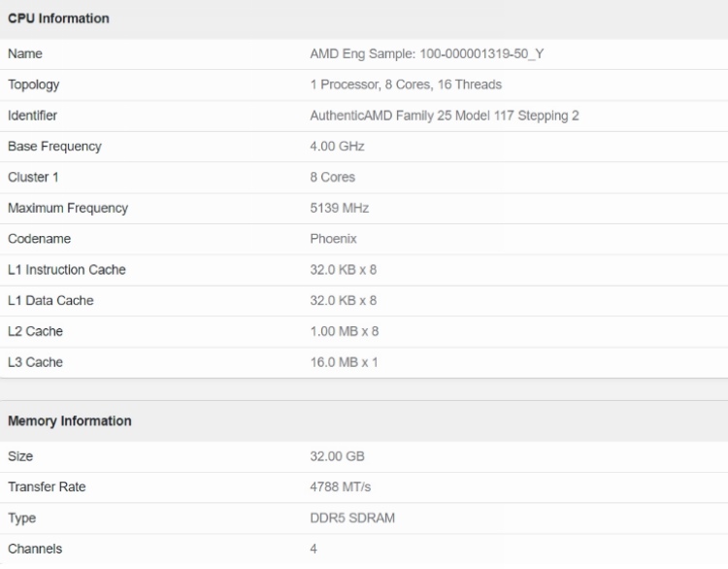Select the AMD Eng Sample name value
The height and width of the screenshot is (569, 728).
click(427, 53)
